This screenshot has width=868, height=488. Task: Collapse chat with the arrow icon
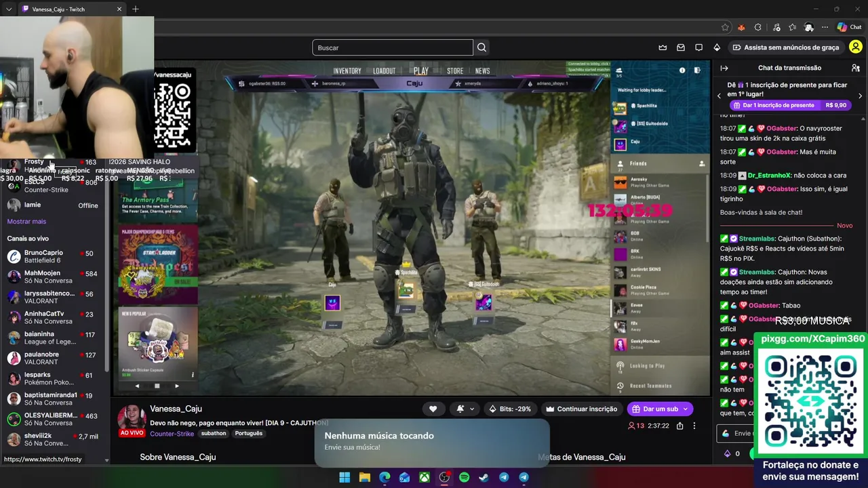pos(724,68)
